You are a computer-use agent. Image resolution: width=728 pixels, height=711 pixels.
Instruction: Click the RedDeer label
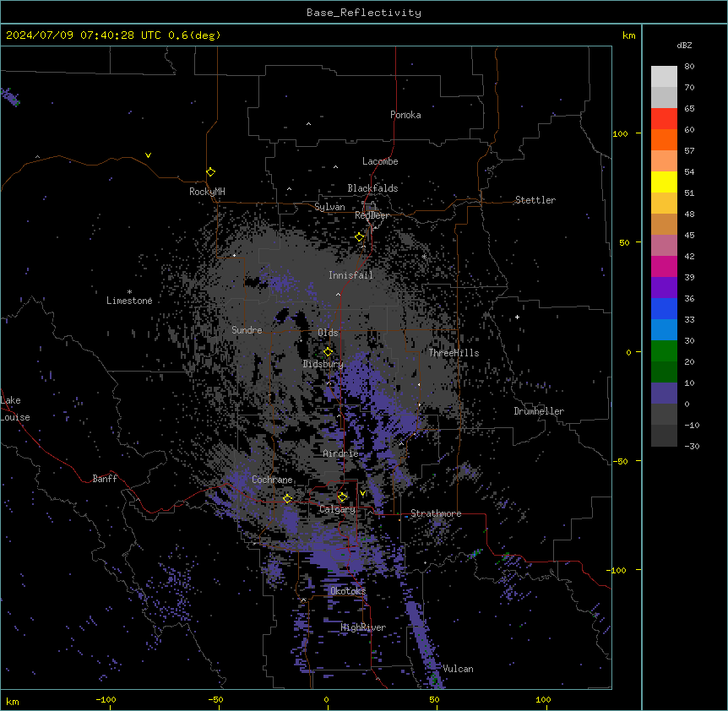[x=372, y=215]
